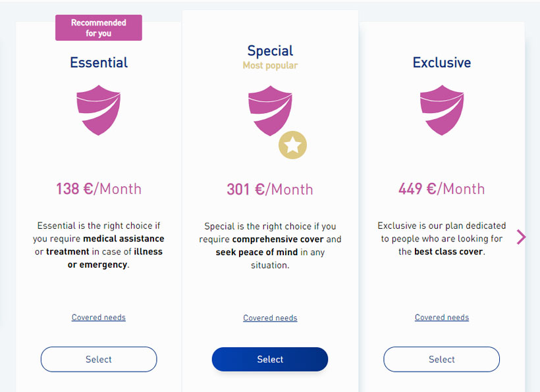The image size is (540, 392).
Task: Select the Exclusive plan button
Action: pos(441,359)
